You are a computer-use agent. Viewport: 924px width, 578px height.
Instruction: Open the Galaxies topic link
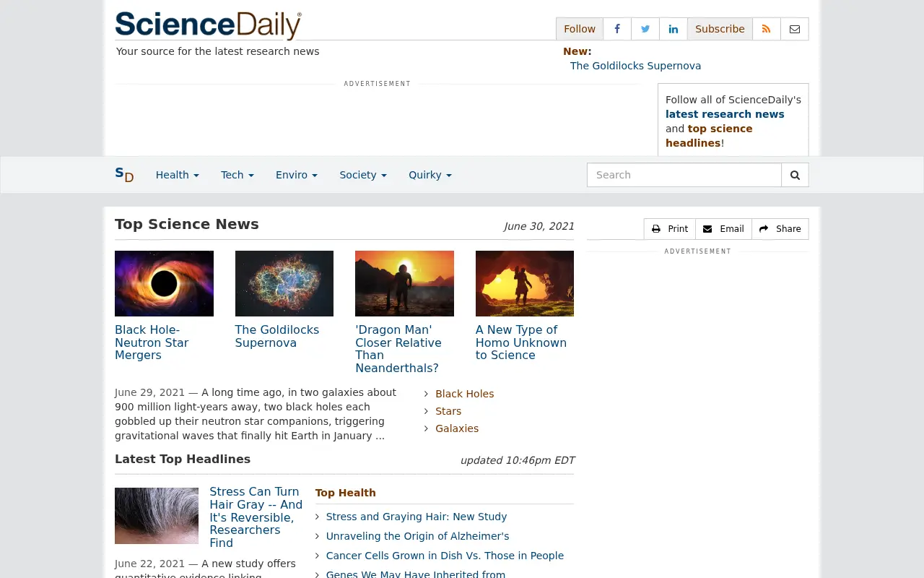point(457,428)
